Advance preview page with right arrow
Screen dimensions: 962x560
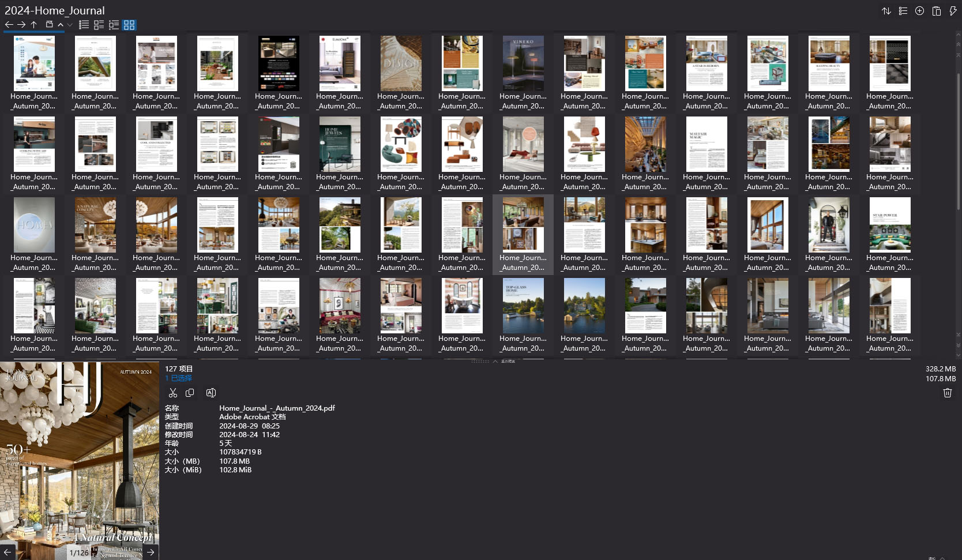[x=150, y=552]
